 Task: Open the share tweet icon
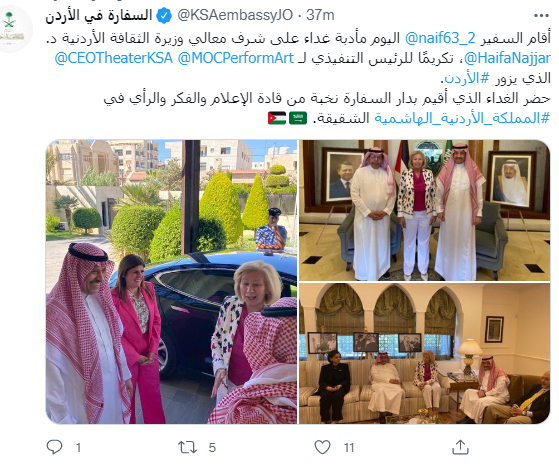(460, 447)
